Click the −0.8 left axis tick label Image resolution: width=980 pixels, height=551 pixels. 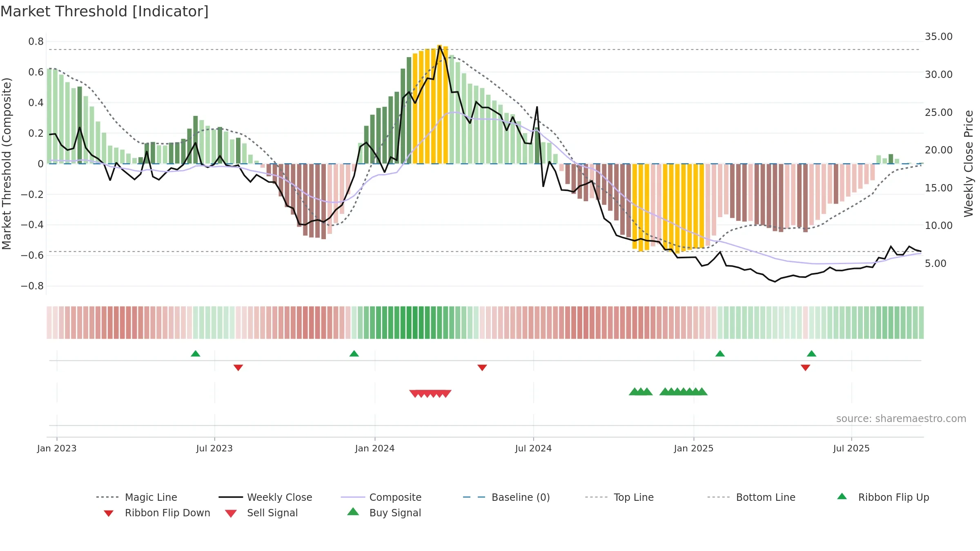[32, 286]
